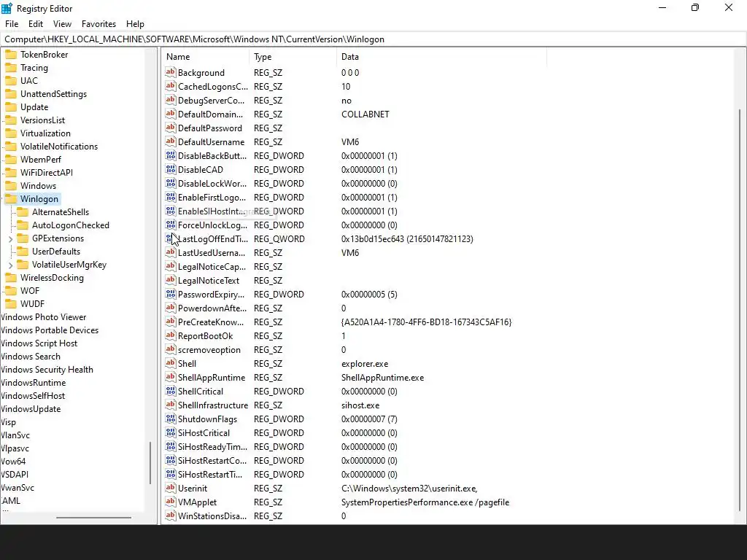This screenshot has height=560, width=747.
Task: Select the Windows Photo Viewer key
Action: pyautogui.click(x=43, y=317)
